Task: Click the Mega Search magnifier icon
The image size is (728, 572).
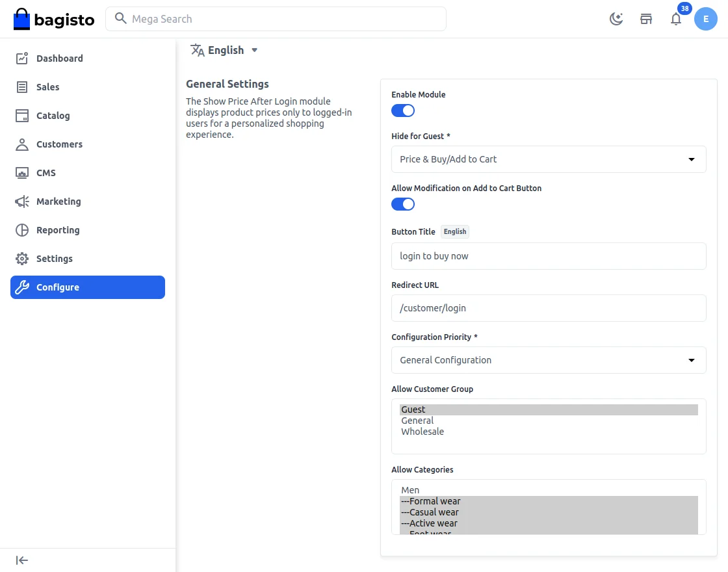Action: click(120, 19)
